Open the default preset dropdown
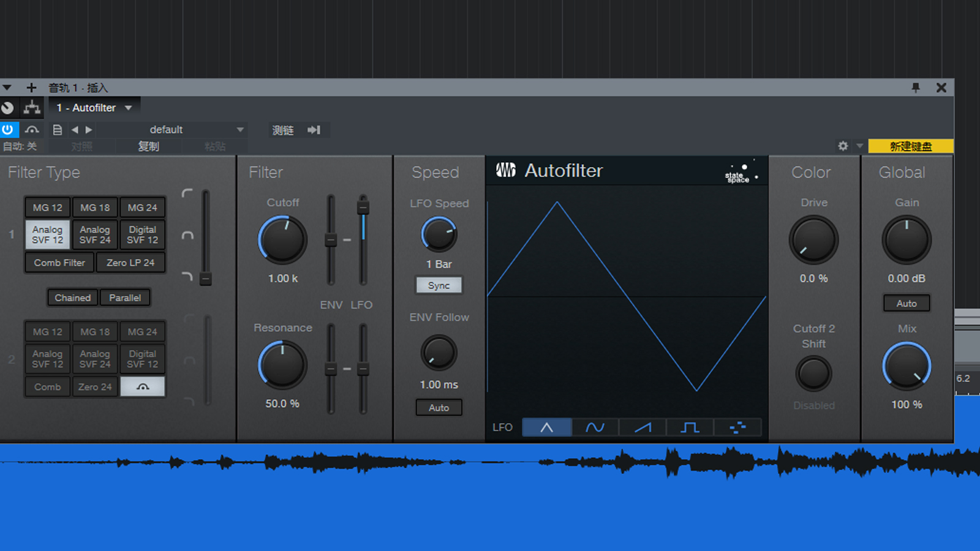Viewport: 980px width, 551px height. [240, 130]
